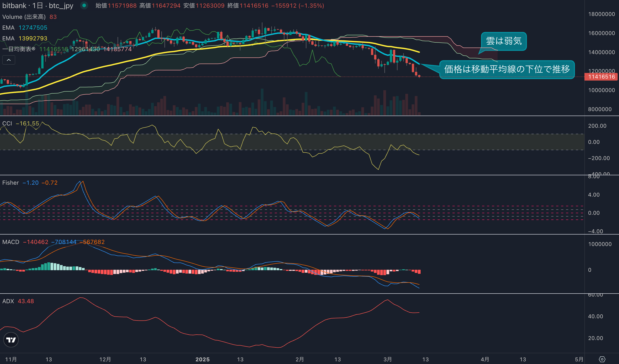The image size is (619, 364).
Task: Click the bitbank btc_jpy symbol title
Action: pos(37,5)
